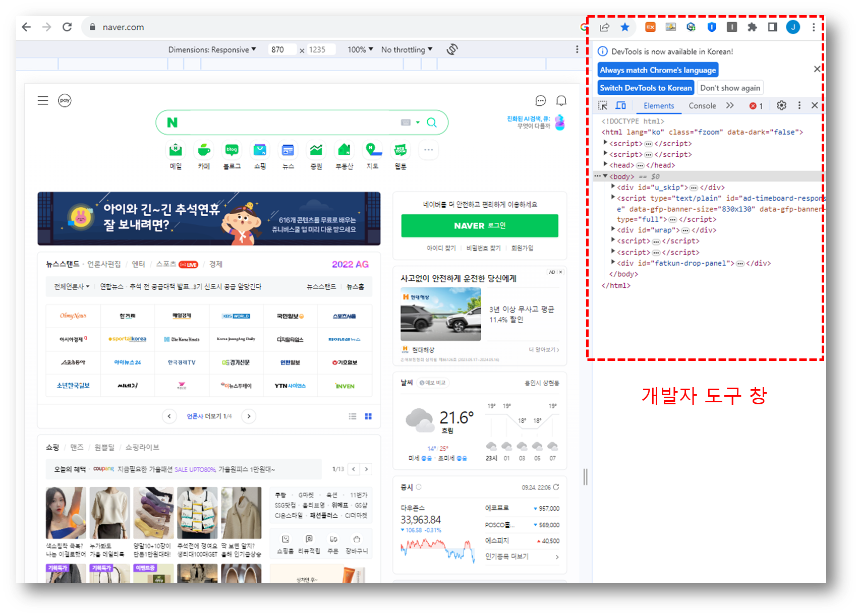Collapse the body element in DOM tree

coord(605,176)
